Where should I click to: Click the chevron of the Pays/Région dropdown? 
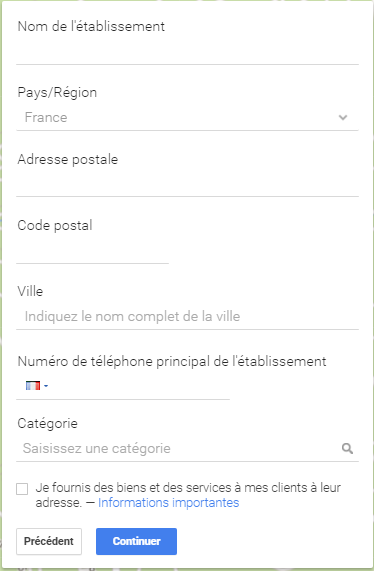tap(343, 117)
